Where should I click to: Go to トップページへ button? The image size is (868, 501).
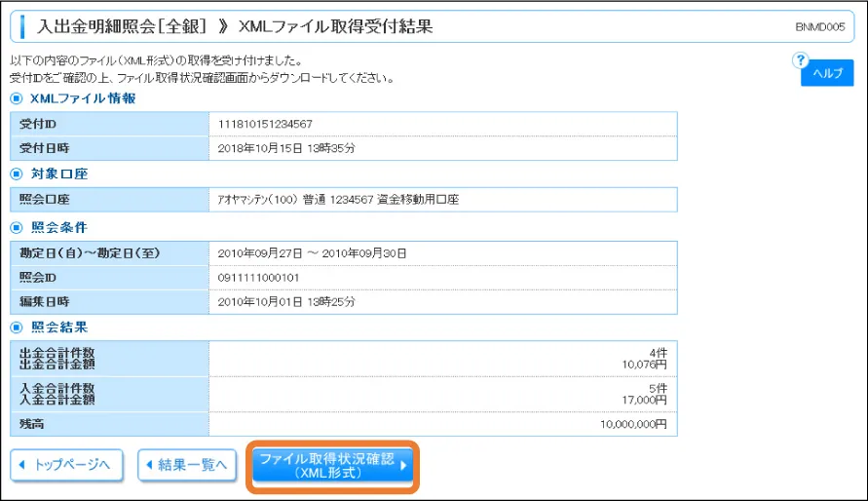(x=66, y=465)
